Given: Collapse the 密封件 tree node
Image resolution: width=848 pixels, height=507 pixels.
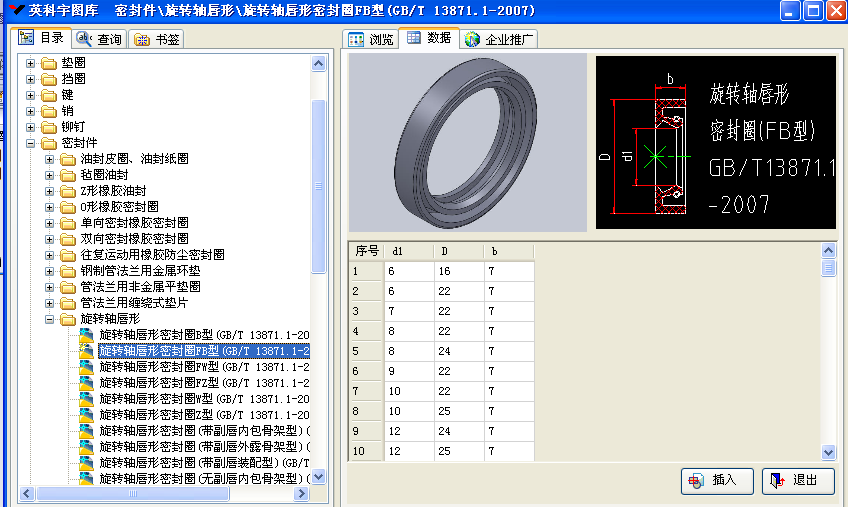Looking at the screenshot, I should 31,143.
